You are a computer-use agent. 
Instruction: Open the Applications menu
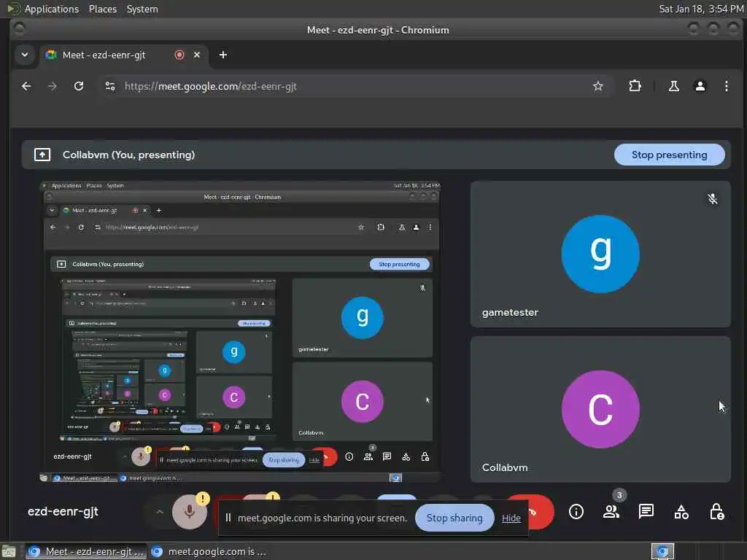(52, 9)
